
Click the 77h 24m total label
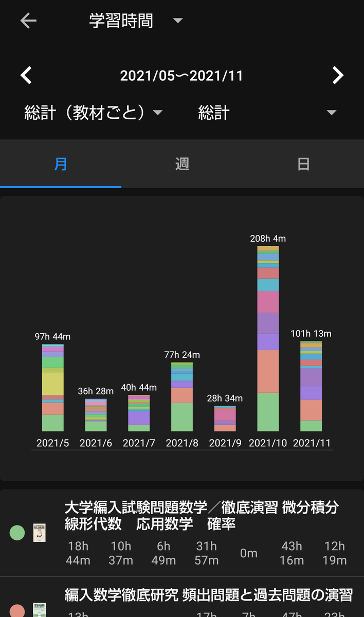182,355
